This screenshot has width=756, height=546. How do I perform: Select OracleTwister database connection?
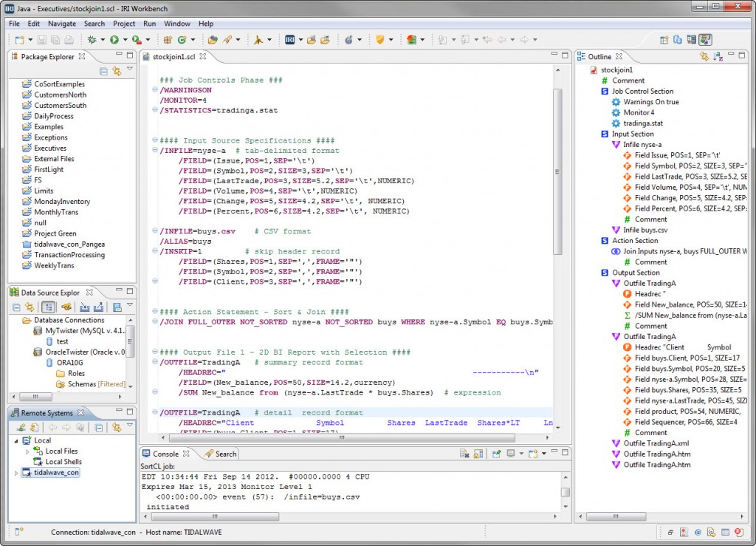[x=85, y=352]
